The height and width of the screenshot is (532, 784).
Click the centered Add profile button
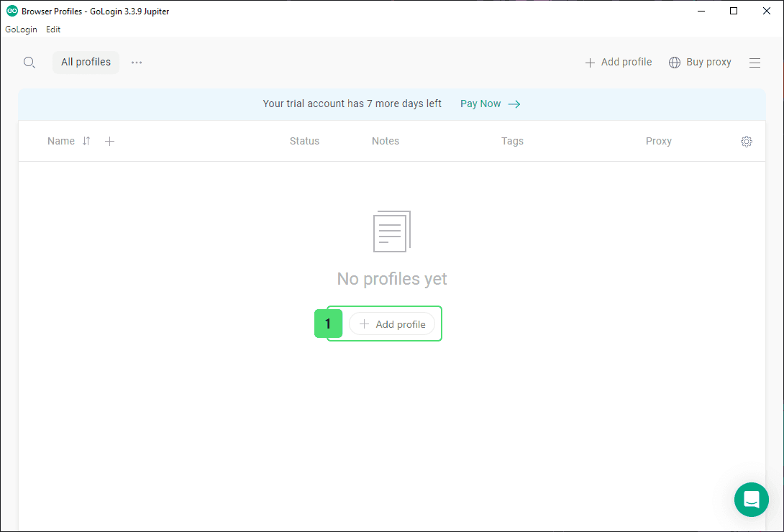(392, 324)
